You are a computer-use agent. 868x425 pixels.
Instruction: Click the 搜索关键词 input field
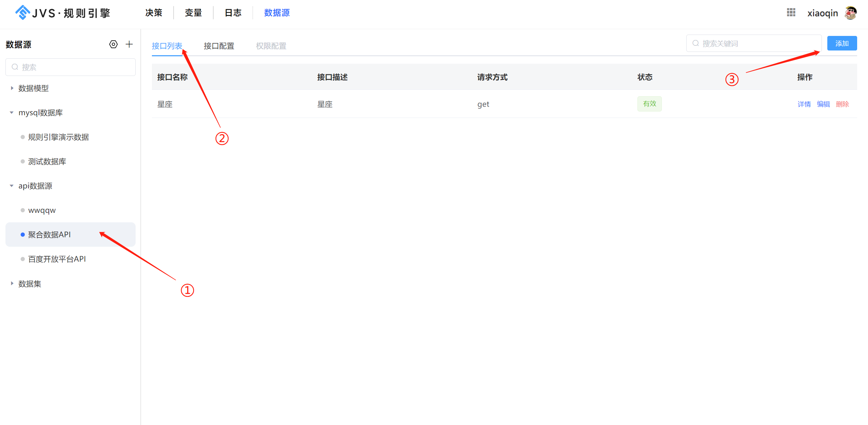746,43
